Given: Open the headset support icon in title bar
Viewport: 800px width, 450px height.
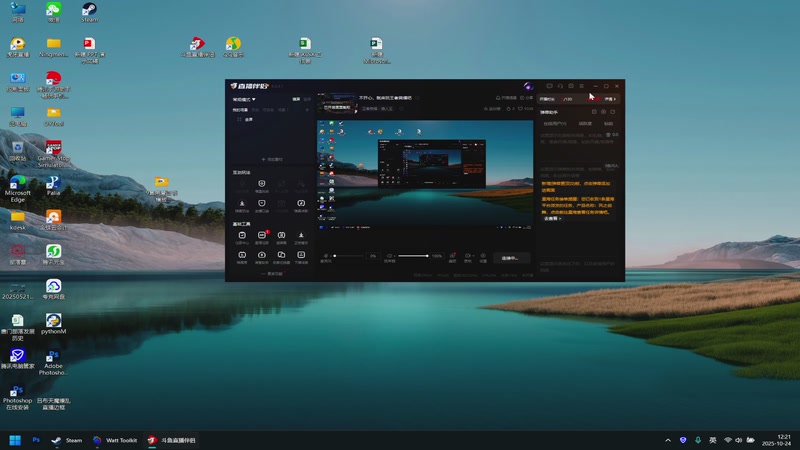Looking at the screenshot, I should 560,86.
